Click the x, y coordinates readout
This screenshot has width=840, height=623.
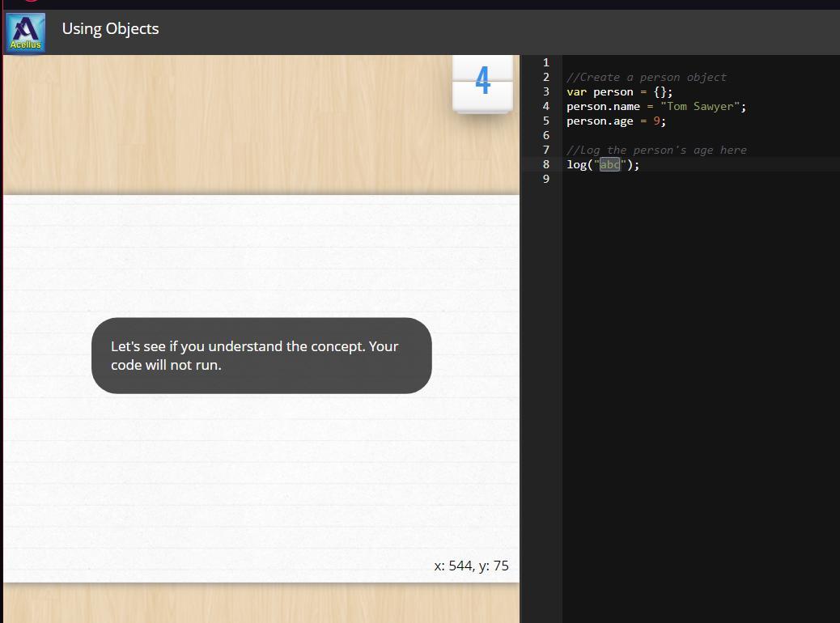471,566
